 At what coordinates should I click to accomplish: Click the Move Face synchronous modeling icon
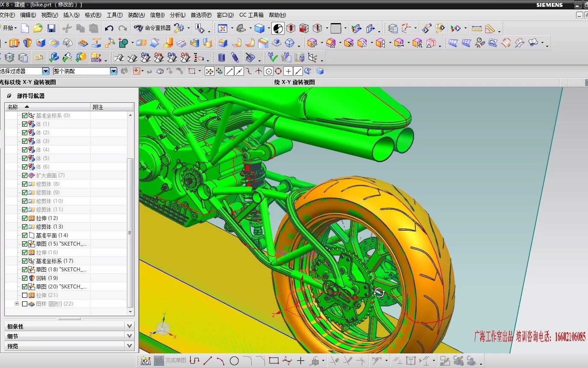(x=312, y=43)
